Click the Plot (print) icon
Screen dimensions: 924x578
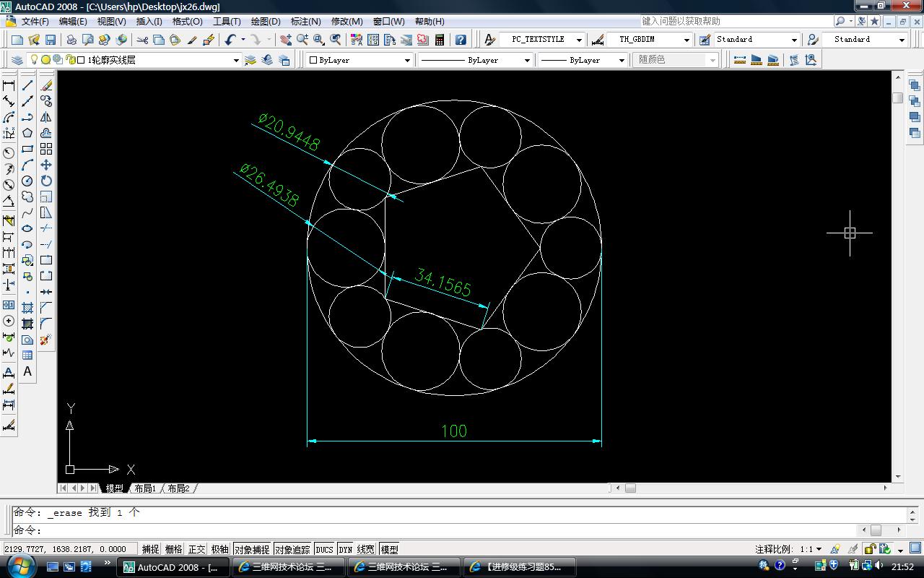point(71,40)
